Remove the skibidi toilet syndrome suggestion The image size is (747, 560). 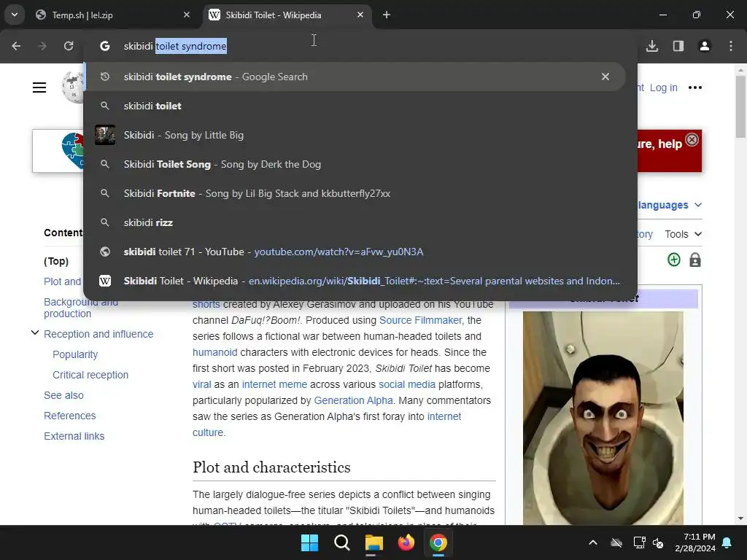click(605, 77)
